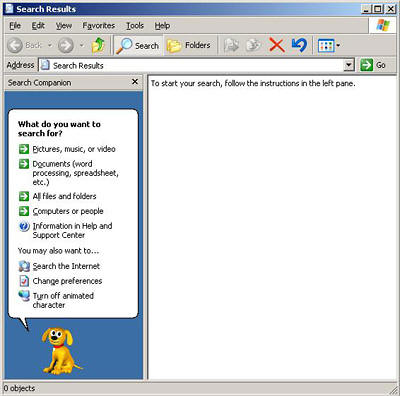Open the Favorites menu

[99, 26]
